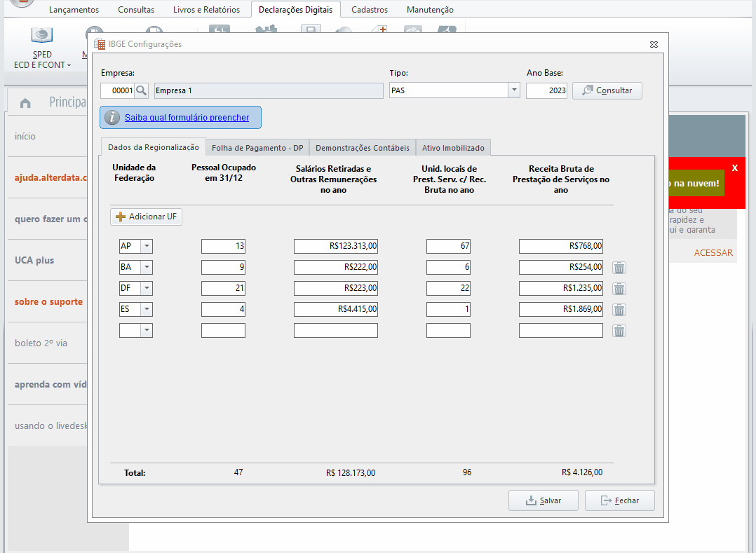Click ES Receita Bruta field R$1.869,00
This screenshot has height=553, width=756.
(561, 309)
